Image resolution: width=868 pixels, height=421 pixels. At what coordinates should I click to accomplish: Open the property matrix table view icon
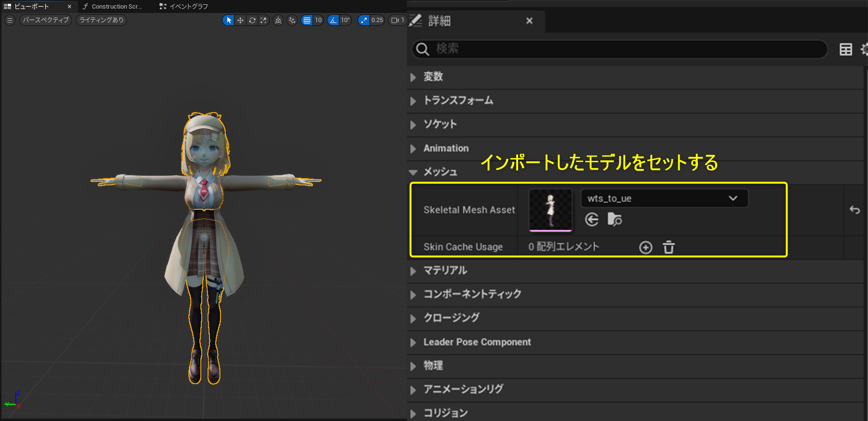tap(846, 49)
